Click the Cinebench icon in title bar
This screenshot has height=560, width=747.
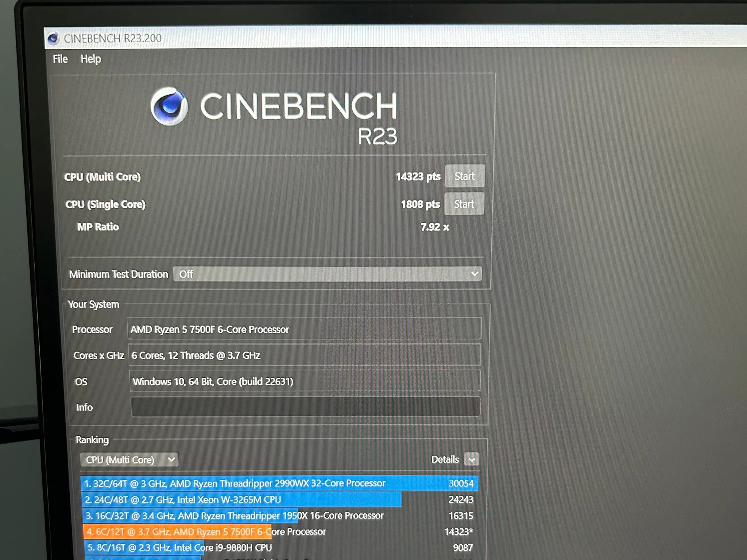[54, 38]
